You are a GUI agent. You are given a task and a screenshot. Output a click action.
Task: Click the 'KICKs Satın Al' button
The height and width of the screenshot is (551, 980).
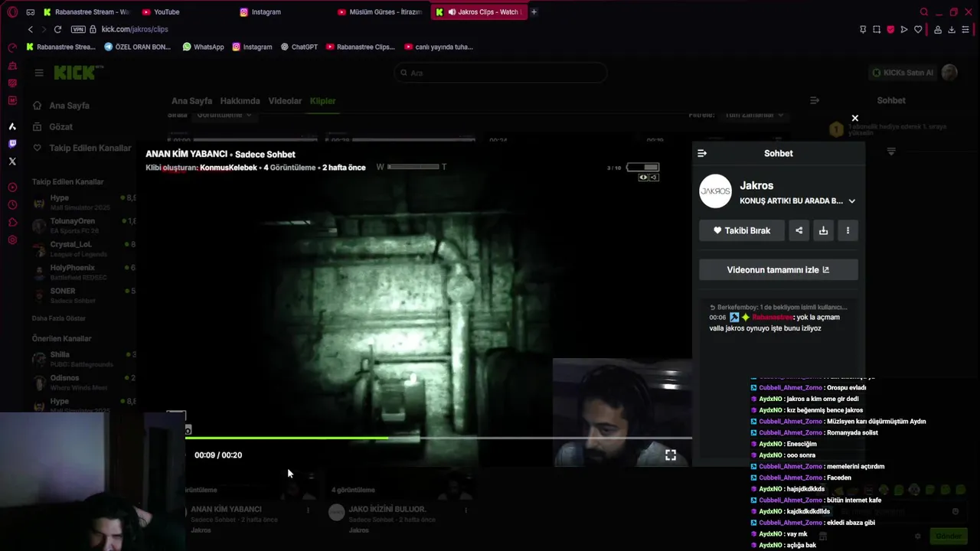point(903,73)
